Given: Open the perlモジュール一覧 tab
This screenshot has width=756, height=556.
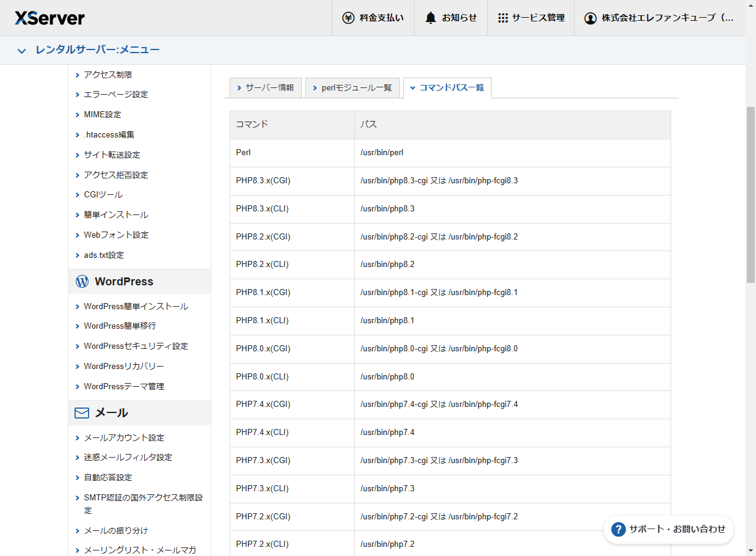Looking at the screenshot, I should 353,87.
